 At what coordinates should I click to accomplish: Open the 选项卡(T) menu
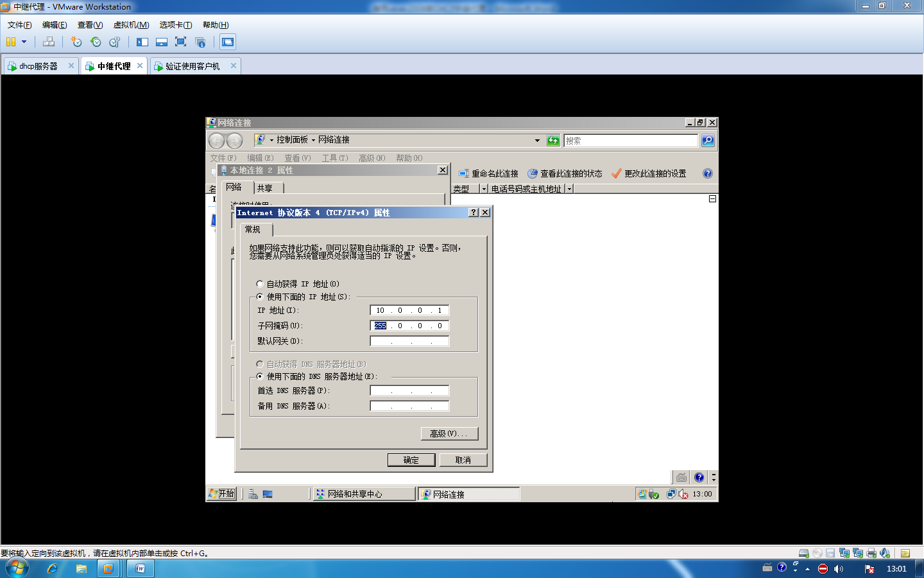click(176, 25)
